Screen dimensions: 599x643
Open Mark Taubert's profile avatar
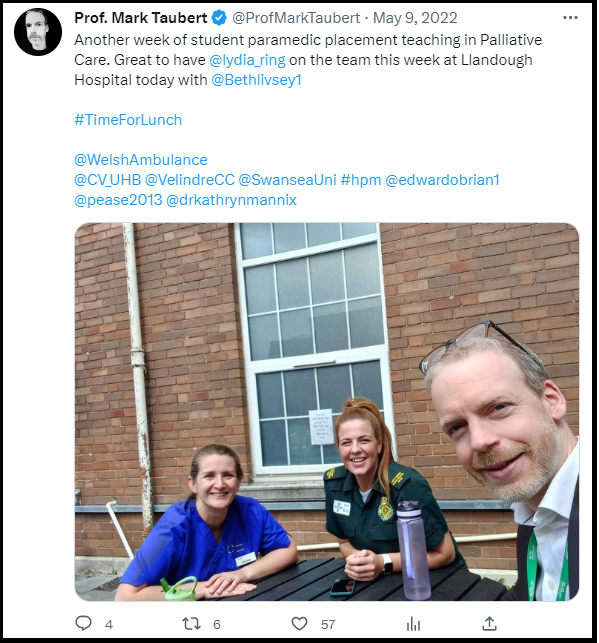point(38,32)
